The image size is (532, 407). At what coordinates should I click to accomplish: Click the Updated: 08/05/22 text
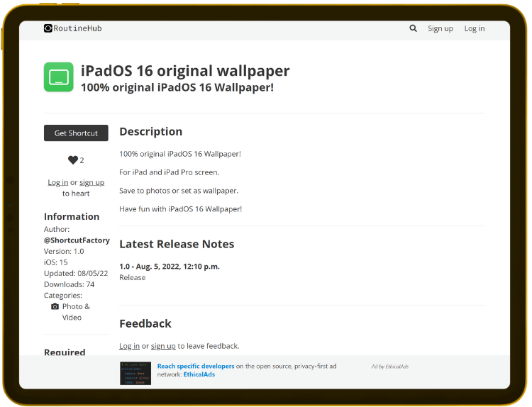76,274
